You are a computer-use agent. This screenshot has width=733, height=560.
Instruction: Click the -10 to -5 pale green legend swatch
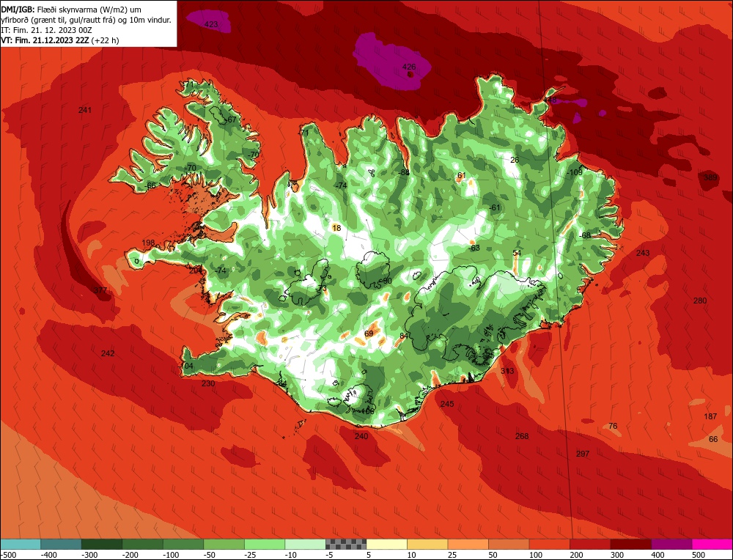point(305,544)
